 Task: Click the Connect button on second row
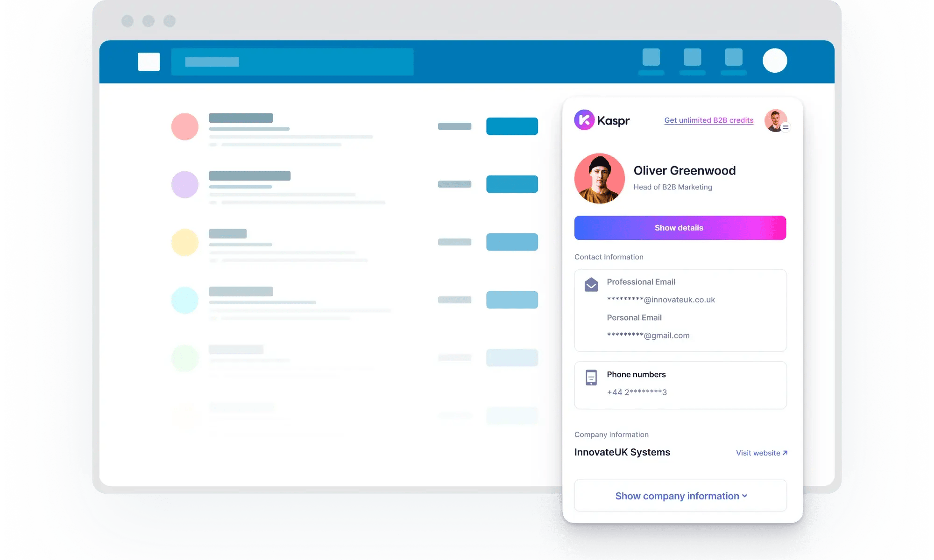point(512,184)
